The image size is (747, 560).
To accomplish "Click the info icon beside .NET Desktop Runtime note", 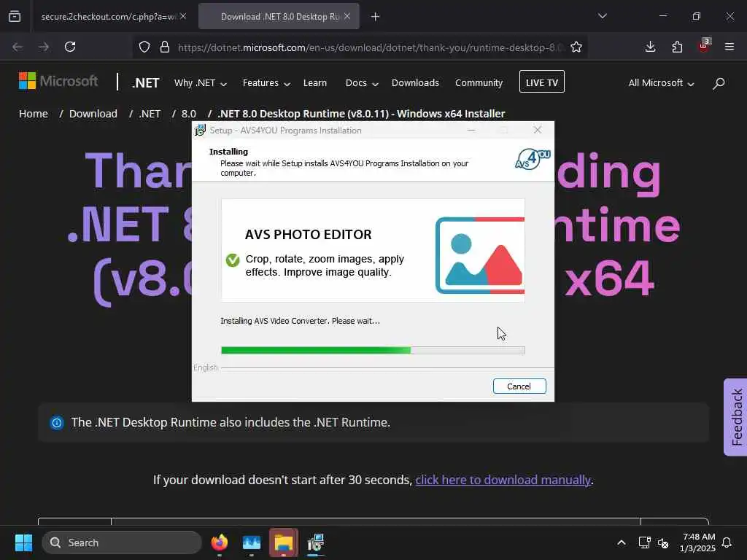I will click(x=57, y=422).
